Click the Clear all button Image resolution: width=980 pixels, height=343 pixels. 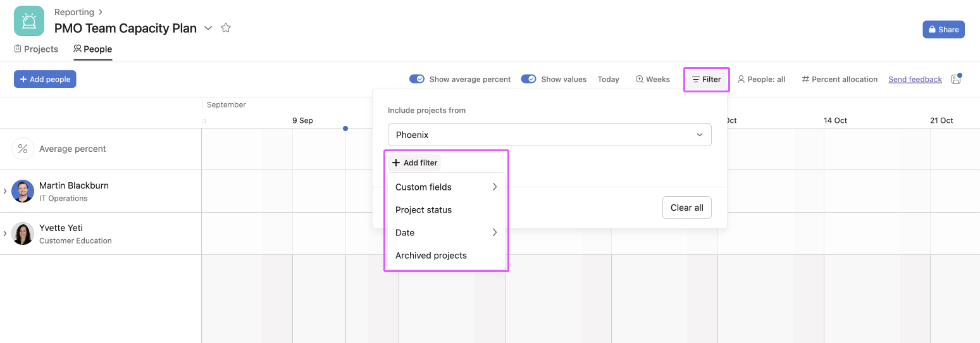click(686, 208)
